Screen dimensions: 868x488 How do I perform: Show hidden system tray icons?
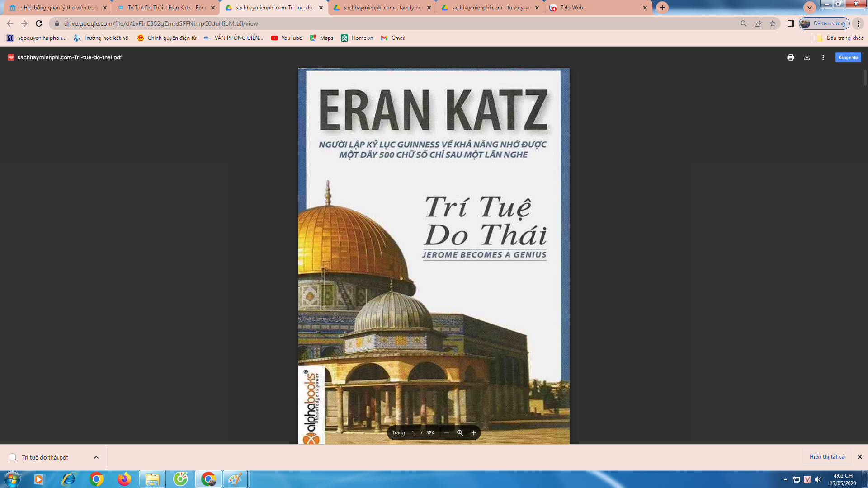pyautogui.click(x=785, y=479)
